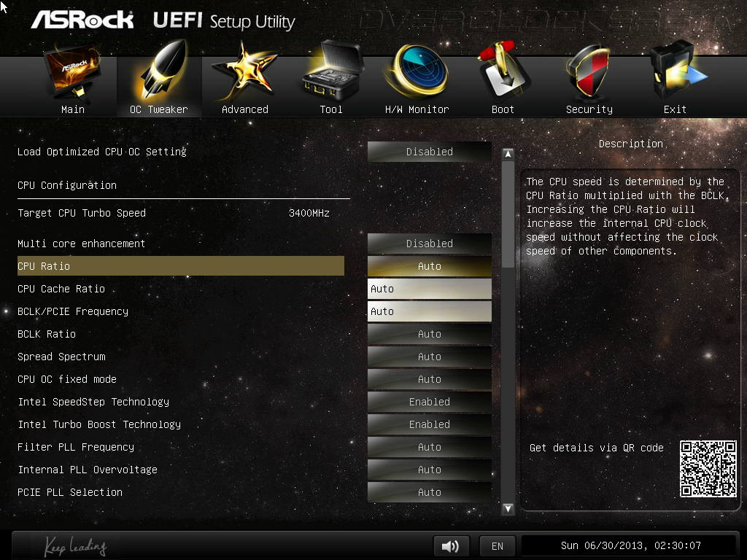Click the EN language button
Screen dimensions: 747x560
click(498, 545)
